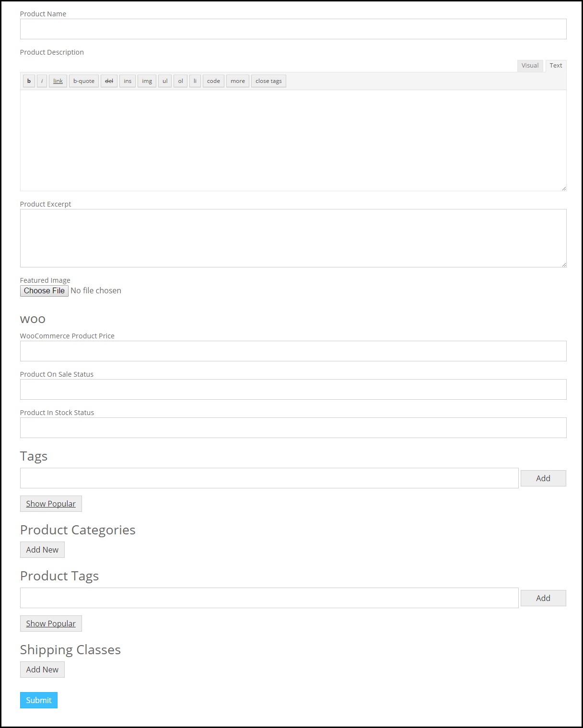Show Popular tags under the Tags section
Image resolution: width=583 pixels, height=728 pixels.
(51, 504)
